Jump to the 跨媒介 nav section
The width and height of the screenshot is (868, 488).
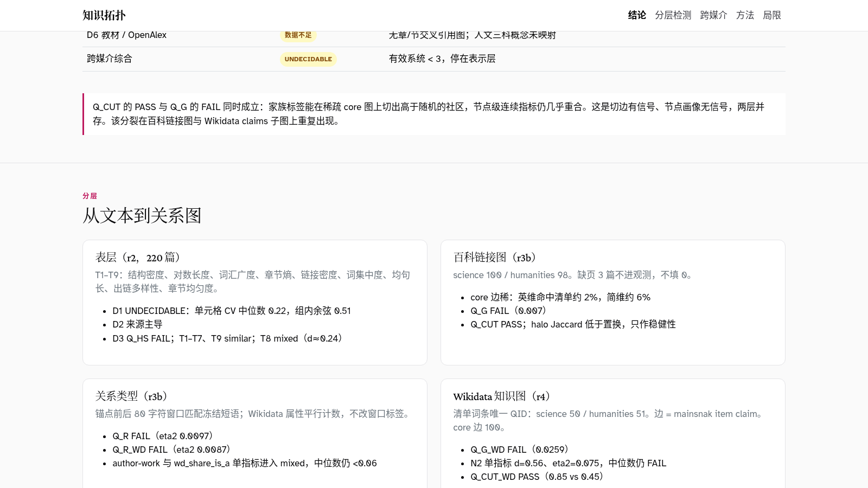[x=713, y=15]
